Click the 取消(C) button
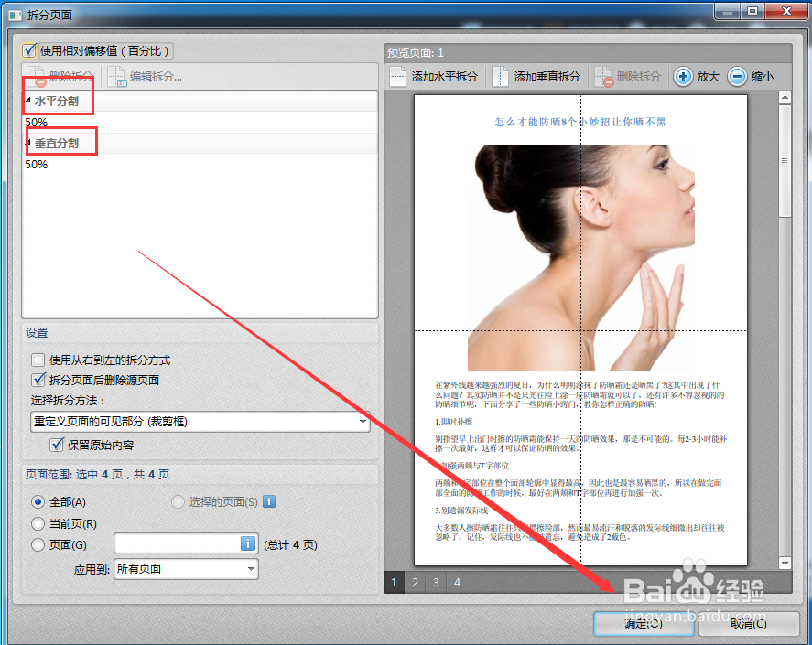Image resolution: width=812 pixels, height=645 pixels. click(x=749, y=624)
